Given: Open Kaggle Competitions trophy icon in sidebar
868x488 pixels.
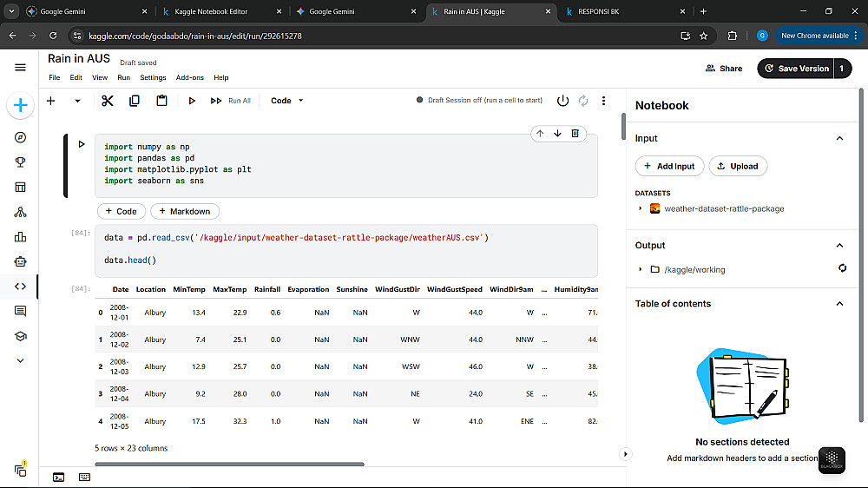Looking at the screenshot, I should click(x=21, y=162).
